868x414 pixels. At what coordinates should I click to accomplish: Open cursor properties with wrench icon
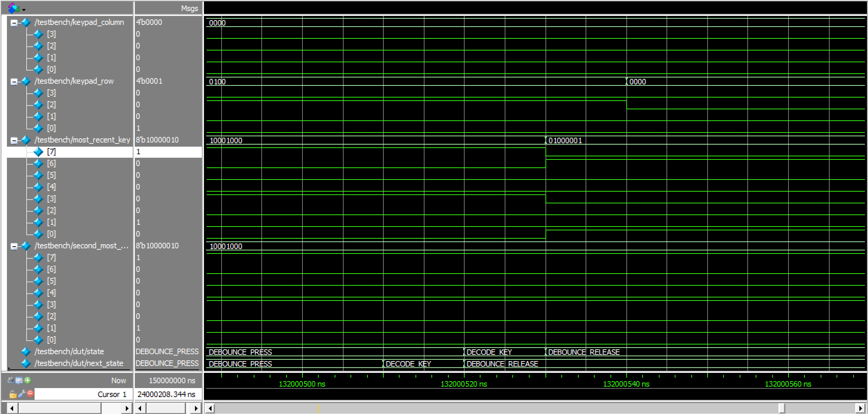[x=22, y=394]
